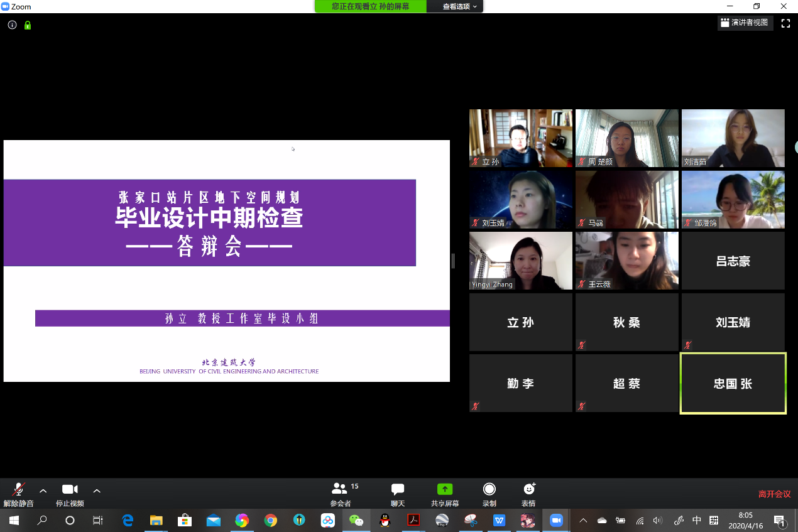The width and height of the screenshot is (798, 532).
Task: Enter full screen mode
Action: (785, 23)
